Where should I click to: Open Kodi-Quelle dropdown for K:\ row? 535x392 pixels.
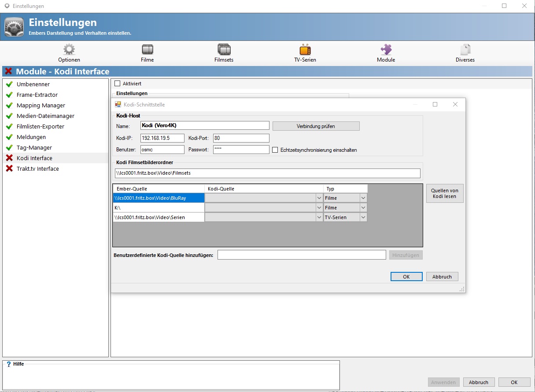pos(319,208)
